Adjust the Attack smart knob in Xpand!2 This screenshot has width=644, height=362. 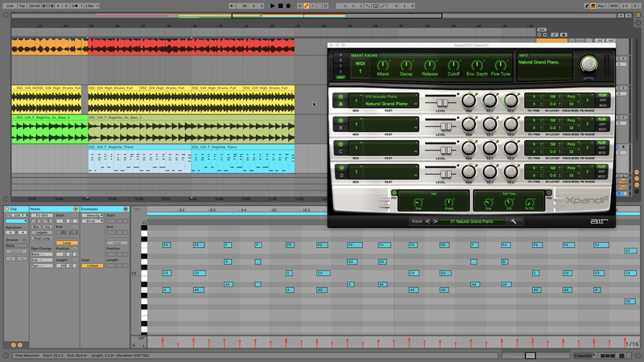coord(383,65)
